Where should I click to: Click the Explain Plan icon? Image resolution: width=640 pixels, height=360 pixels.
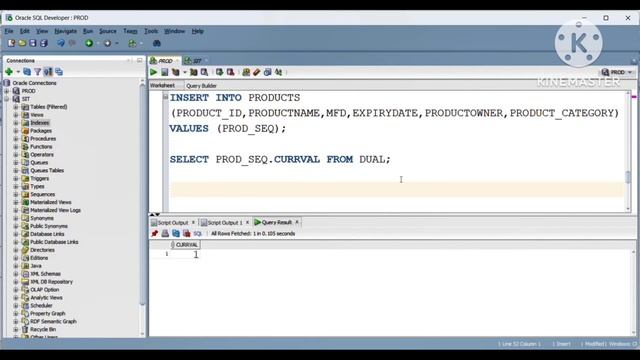click(176, 72)
